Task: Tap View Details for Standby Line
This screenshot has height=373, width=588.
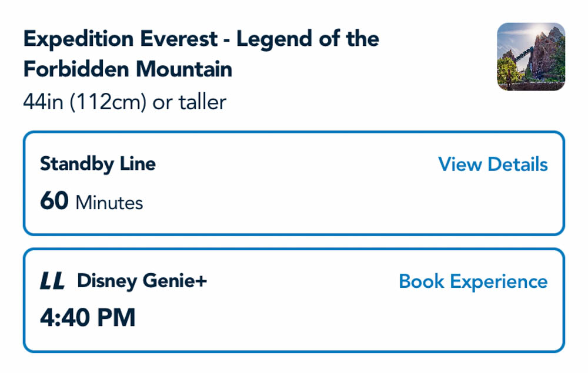Action: point(493,164)
